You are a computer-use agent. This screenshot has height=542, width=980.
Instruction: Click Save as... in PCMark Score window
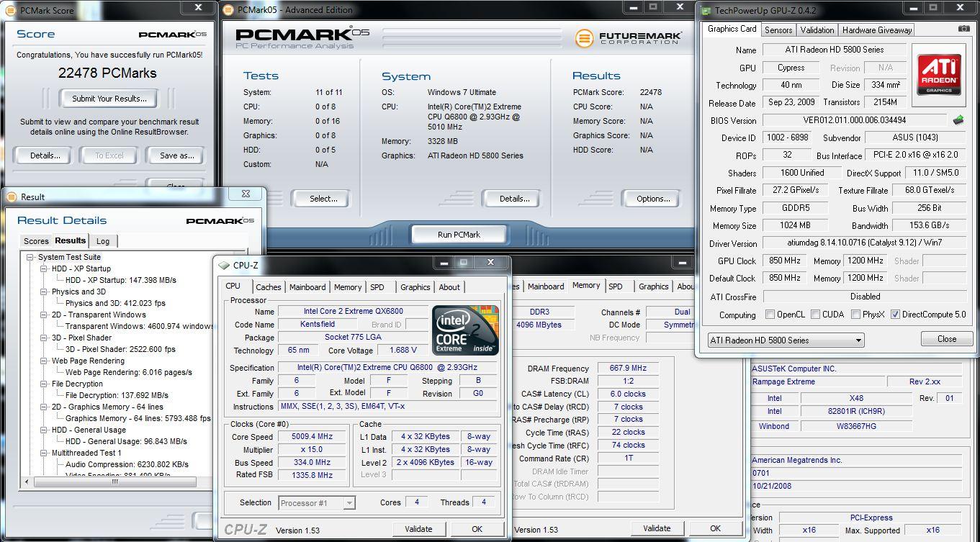(176, 155)
